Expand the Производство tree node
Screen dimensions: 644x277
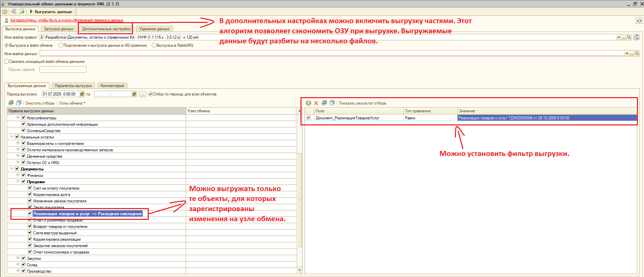click(18, 271)
